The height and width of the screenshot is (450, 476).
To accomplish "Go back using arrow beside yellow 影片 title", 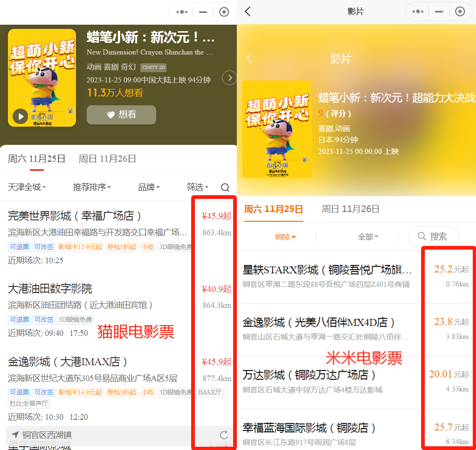I will 249,58.
